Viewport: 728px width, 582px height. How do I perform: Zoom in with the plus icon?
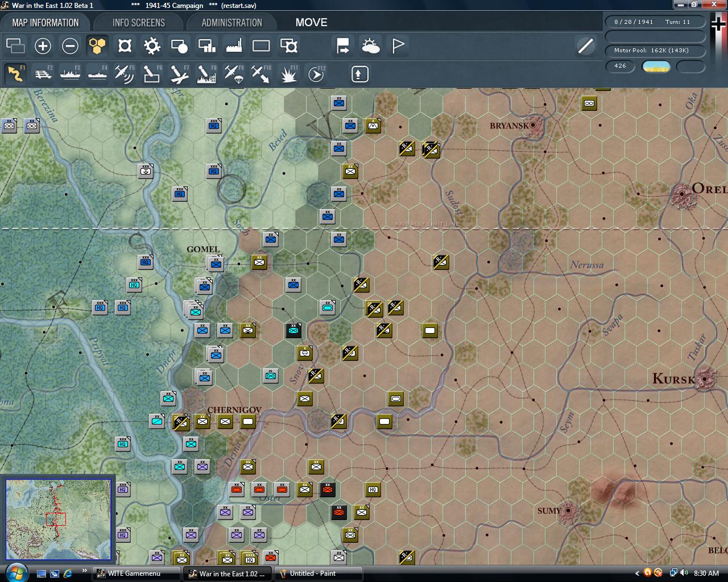pos(43,45)
